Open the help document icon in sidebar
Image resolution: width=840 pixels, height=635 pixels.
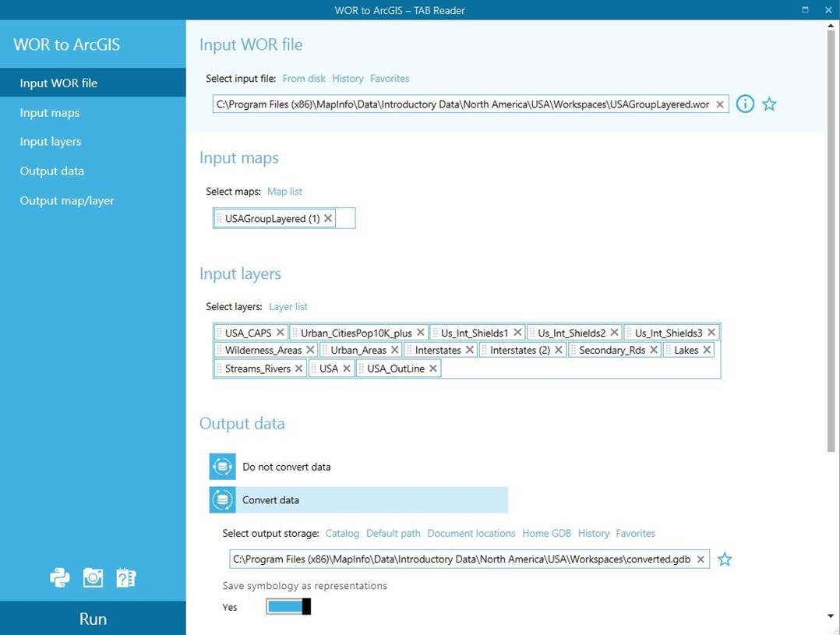pyautogui.click(x=126, y=577)
